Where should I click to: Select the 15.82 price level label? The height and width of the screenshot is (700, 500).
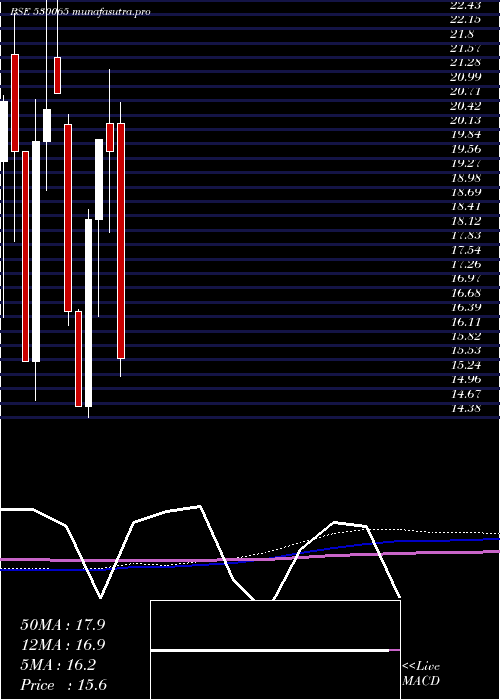coord(466,336)
